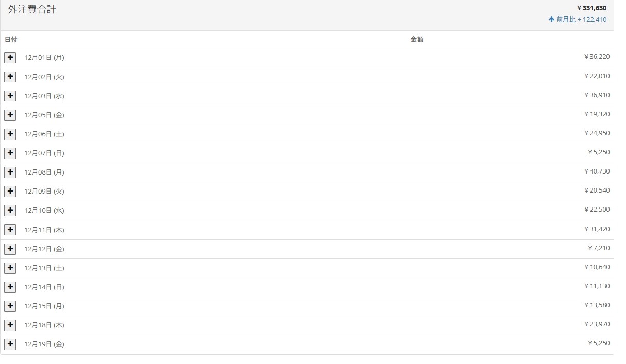Open details for 12月05日 (金)
The image size is (626, 364).
coord(10,115)
